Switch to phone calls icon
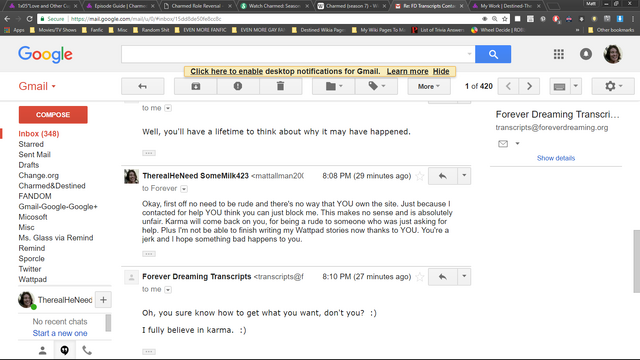Image resolution: width=640 pixels, height=360 pixels. (x=87, y=350)
